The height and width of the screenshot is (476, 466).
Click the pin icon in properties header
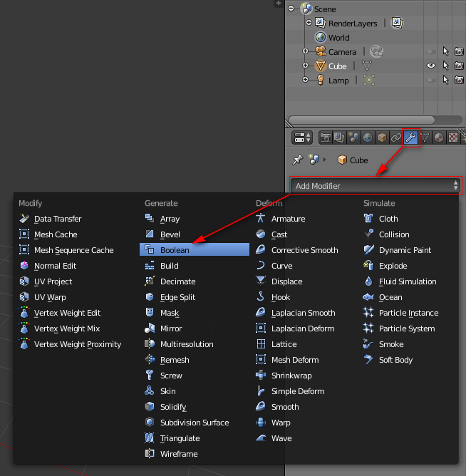click(297, 160)
